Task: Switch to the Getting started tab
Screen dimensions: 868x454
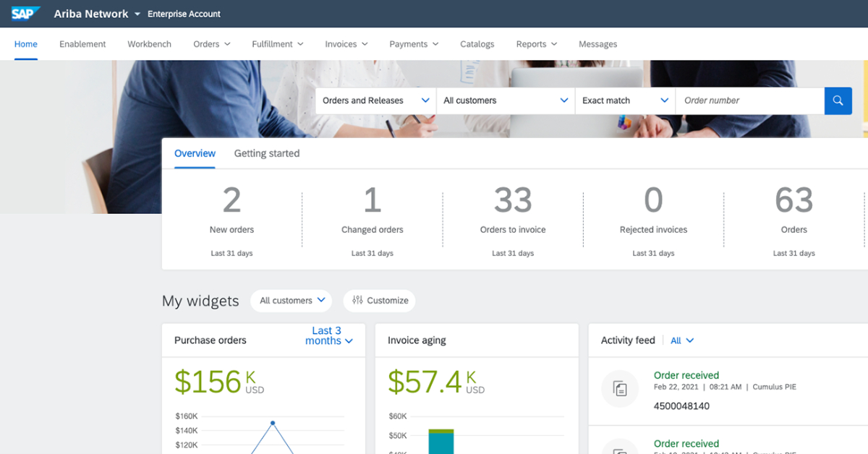Action: (267, 153)
